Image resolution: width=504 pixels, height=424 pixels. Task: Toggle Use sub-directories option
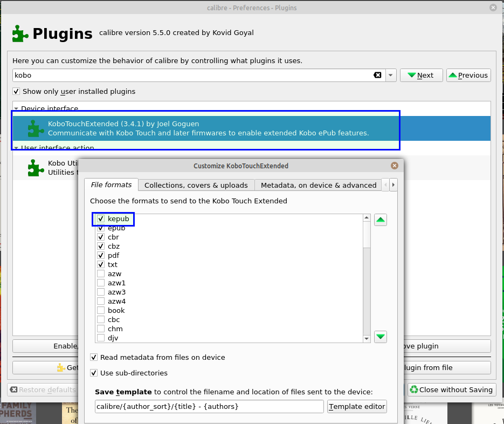point(94,373)
